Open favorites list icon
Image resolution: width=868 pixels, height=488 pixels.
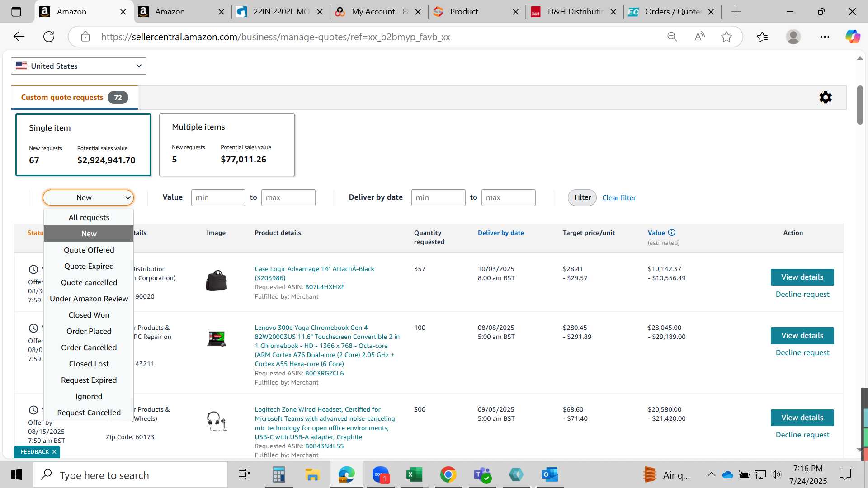762,37
